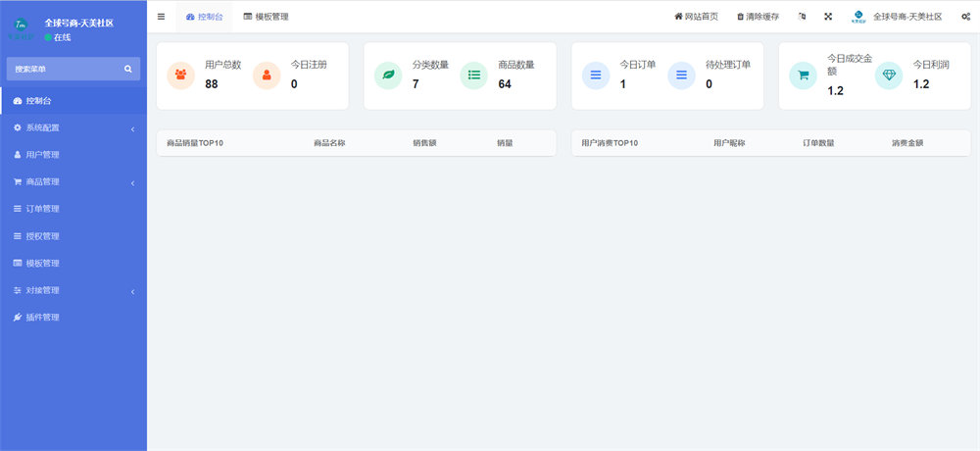Click the green leaf 分类数量 icon

click(388, 75)
